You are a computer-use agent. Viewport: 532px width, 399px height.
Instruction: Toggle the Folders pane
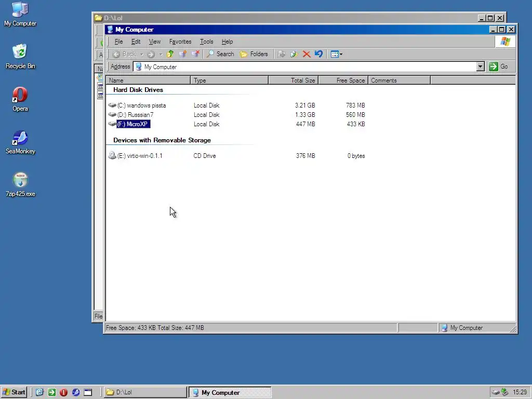point(254,54)
